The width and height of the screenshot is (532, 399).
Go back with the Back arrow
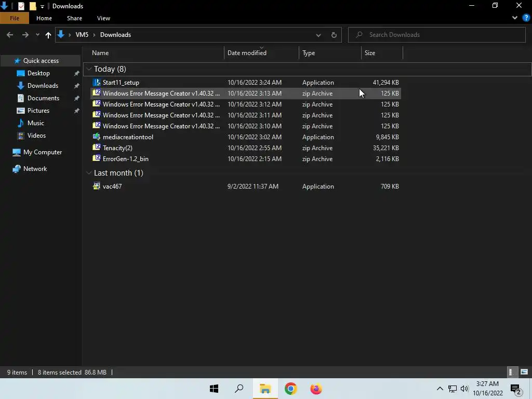pyautogui.click(x=10, y=35)
